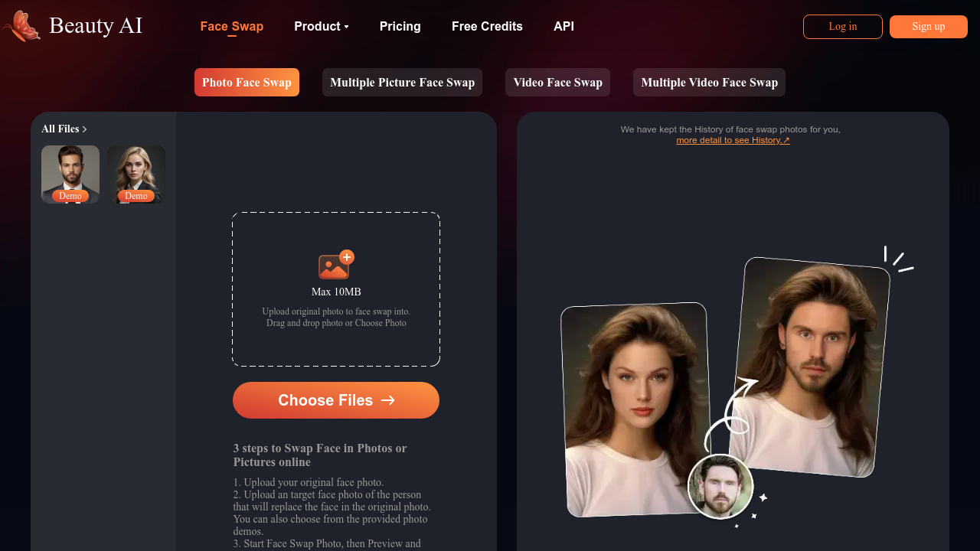Open the Free Credits page
The image size is (980, 551).
[487, 26]
